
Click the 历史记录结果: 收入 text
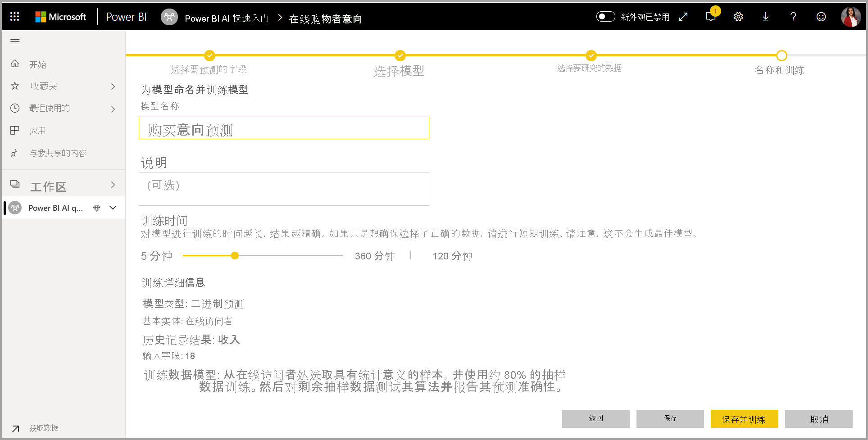[191, 340]
